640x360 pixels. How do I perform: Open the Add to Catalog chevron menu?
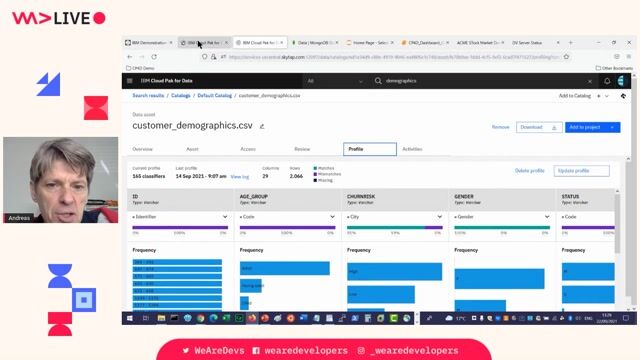[607, 96]
